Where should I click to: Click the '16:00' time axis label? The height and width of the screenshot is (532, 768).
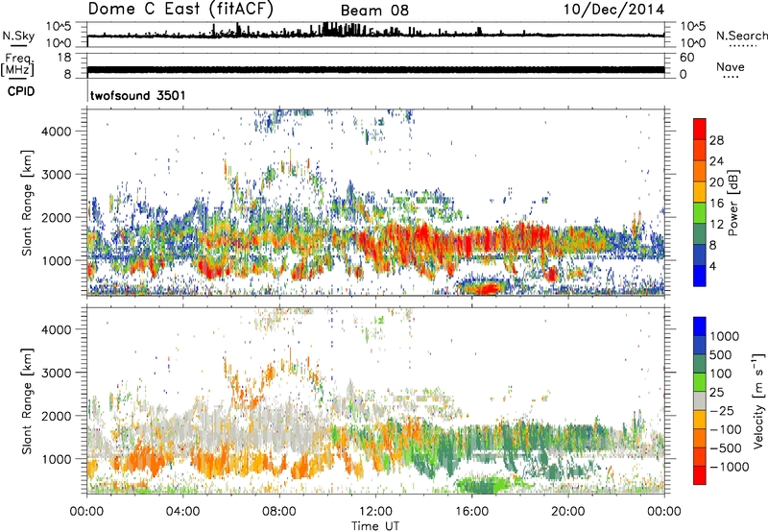471,512
